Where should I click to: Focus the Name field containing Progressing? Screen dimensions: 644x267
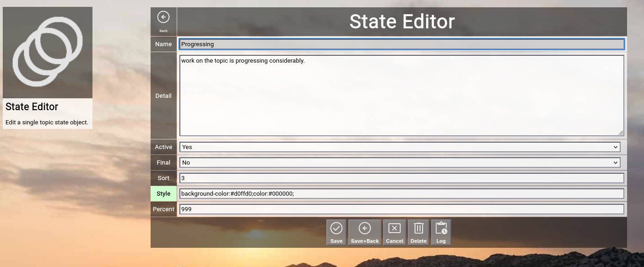(401, 44)
